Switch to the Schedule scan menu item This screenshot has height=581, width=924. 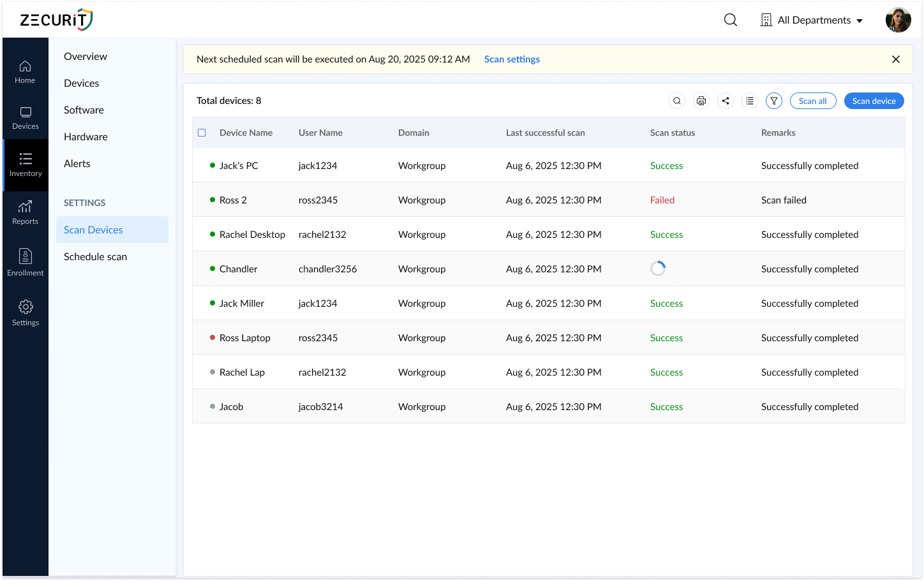pyautogui.click(x=95, y=256)
